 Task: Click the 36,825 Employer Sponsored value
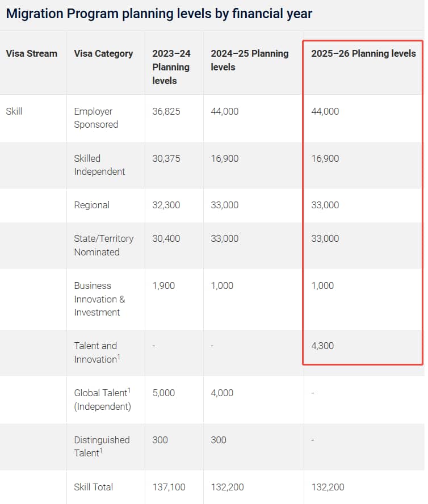(166, 111)
